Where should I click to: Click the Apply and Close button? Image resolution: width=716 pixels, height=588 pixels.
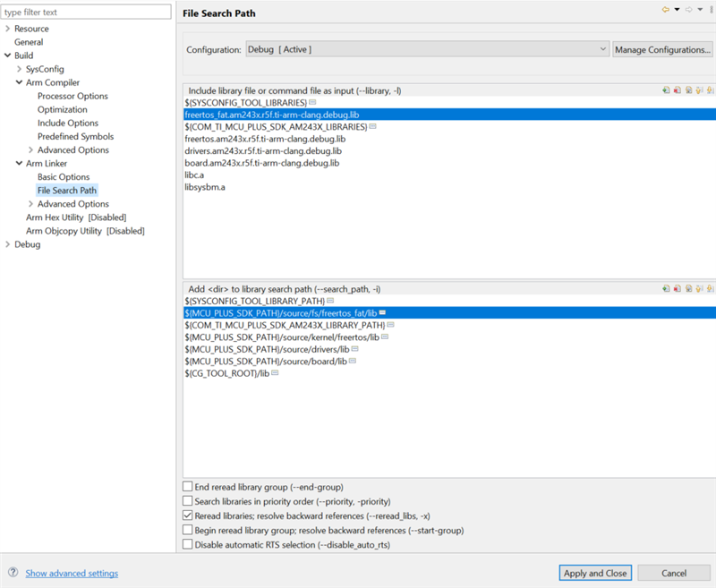(x=595, y=573)
